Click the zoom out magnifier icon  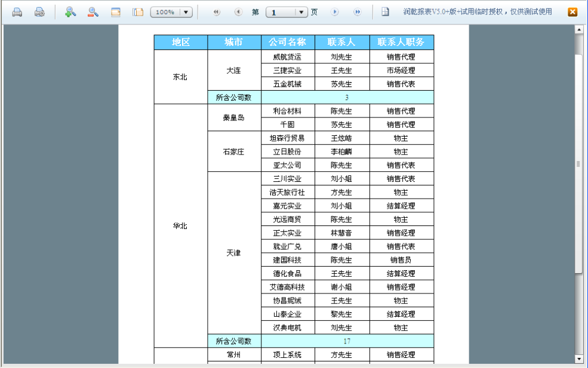click(x=93, y=12)
